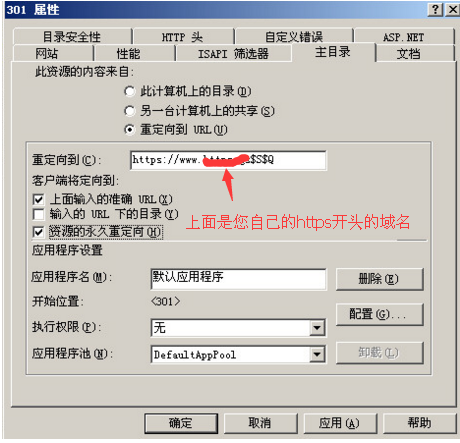Select 此计算机上的目录 radio option
Screen dimensions: 460x443
click(x=129, y=91)
